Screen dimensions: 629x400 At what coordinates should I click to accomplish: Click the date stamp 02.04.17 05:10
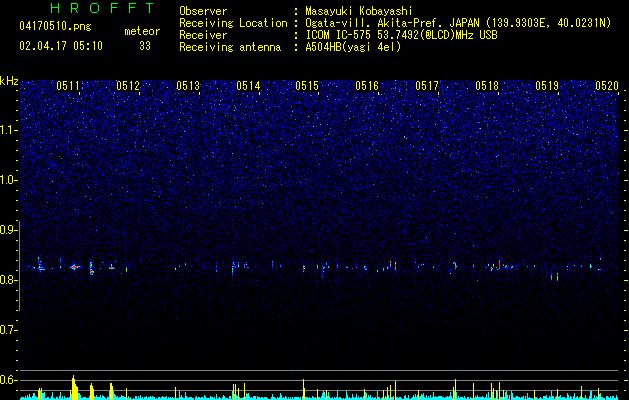pyautogui.click(x=61, y=46)
